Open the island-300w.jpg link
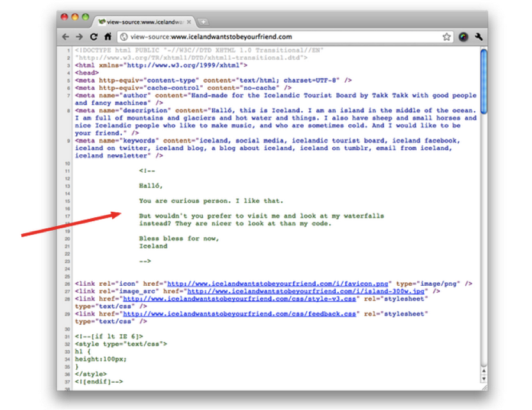This screenshot has width=532, height=410. [x=306, y=291]
